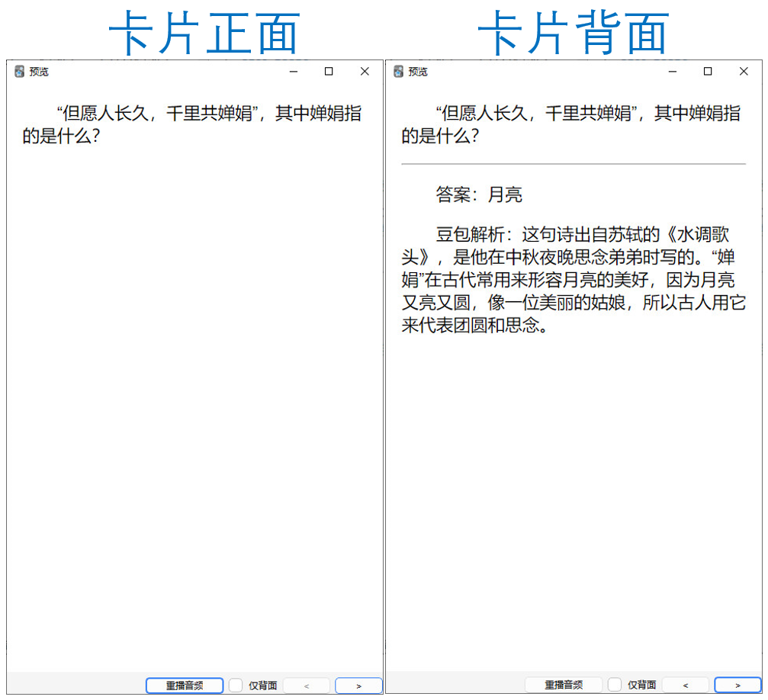This screenshot has width=768, height=700.
Task: Click the < button in right preview window
Action: point(685,685)
